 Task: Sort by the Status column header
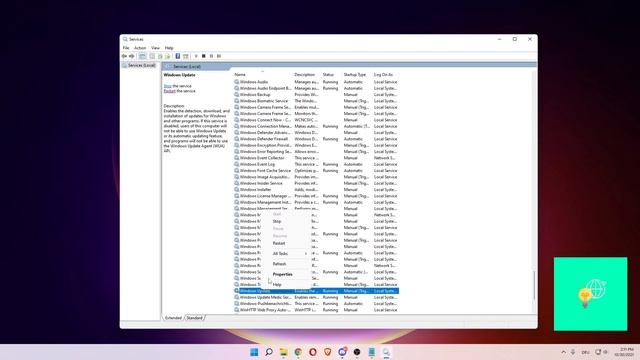coord(331,75)
